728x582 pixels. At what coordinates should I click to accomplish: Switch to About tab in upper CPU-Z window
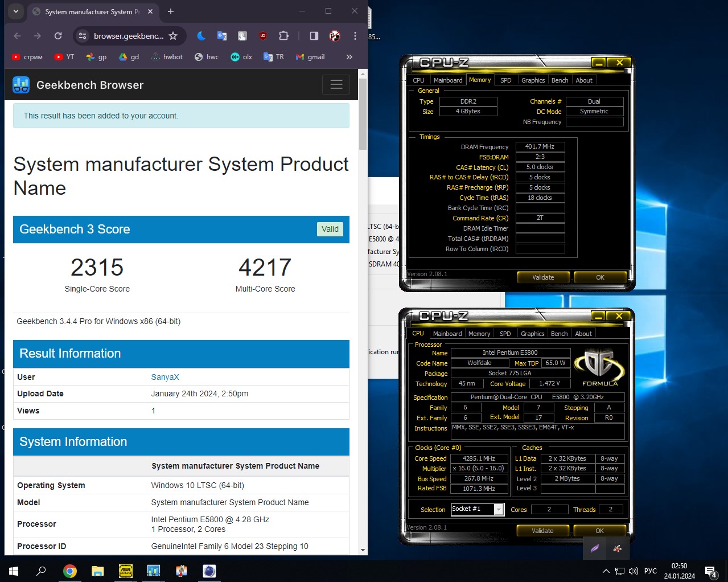(584, 80)
